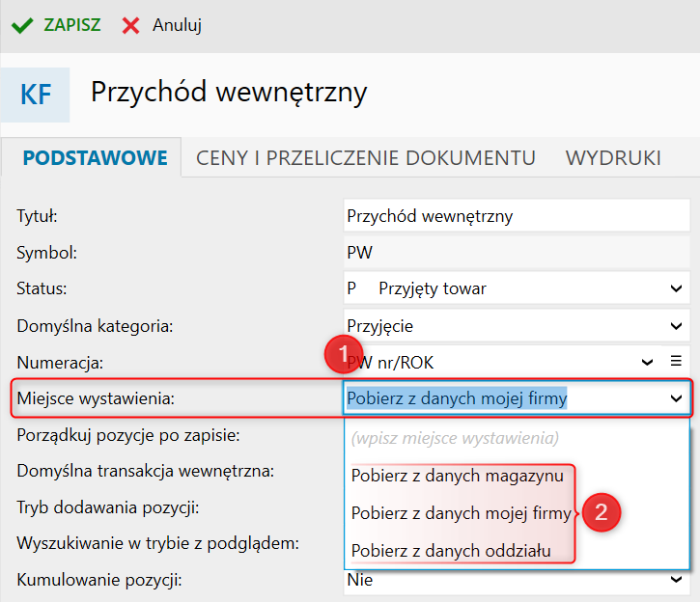Click the Porządkuj pozycje po zapisie label
700x602 pixels.
(x=128, y=435)
